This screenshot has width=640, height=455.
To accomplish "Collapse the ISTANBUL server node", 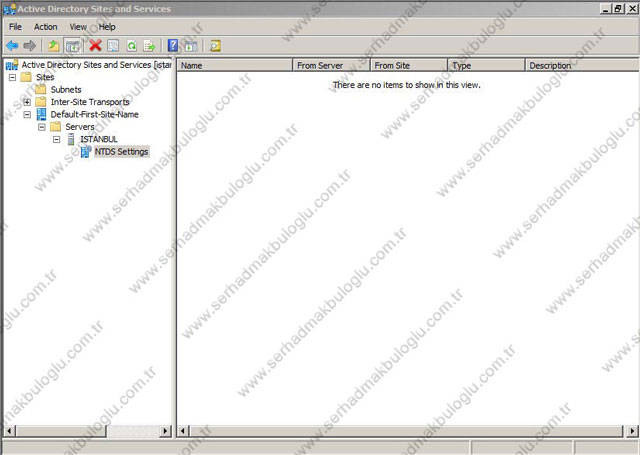I will pos(56,140).
